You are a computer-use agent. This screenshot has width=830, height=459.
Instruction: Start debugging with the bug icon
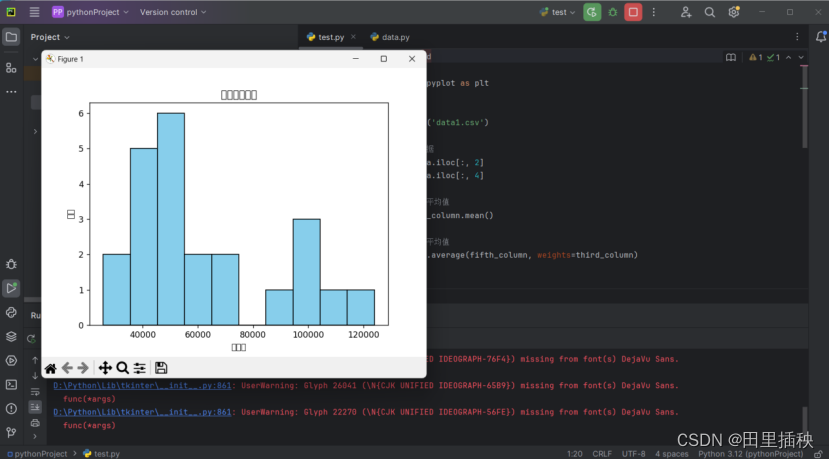613,12
